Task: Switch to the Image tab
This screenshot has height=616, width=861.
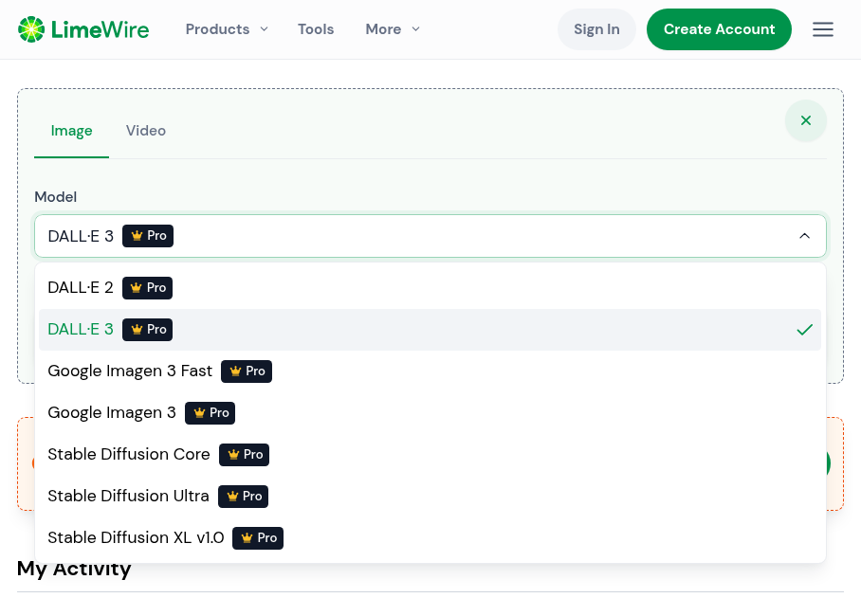Action: [71, 131]
